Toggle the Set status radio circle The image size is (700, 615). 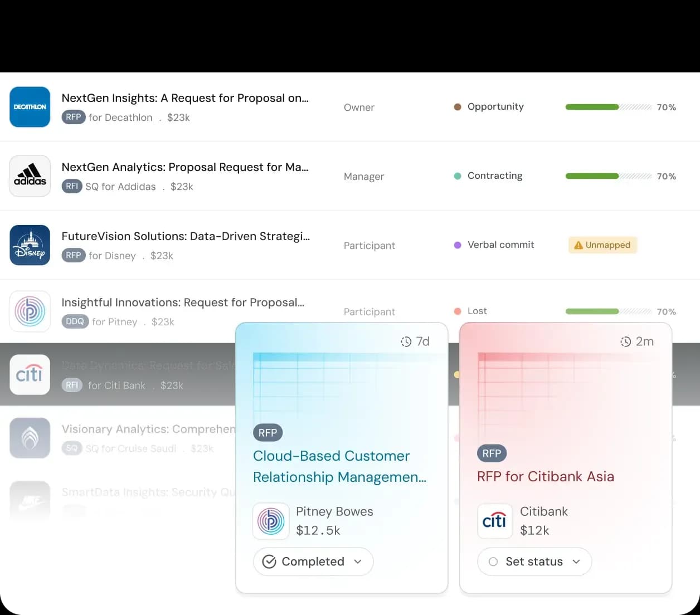click(x=493, y=562)
